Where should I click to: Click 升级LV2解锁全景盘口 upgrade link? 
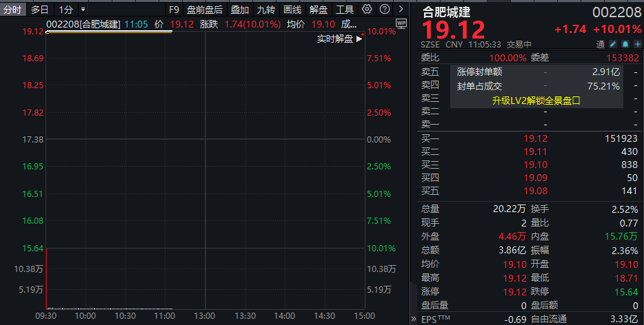click(536, 101)
